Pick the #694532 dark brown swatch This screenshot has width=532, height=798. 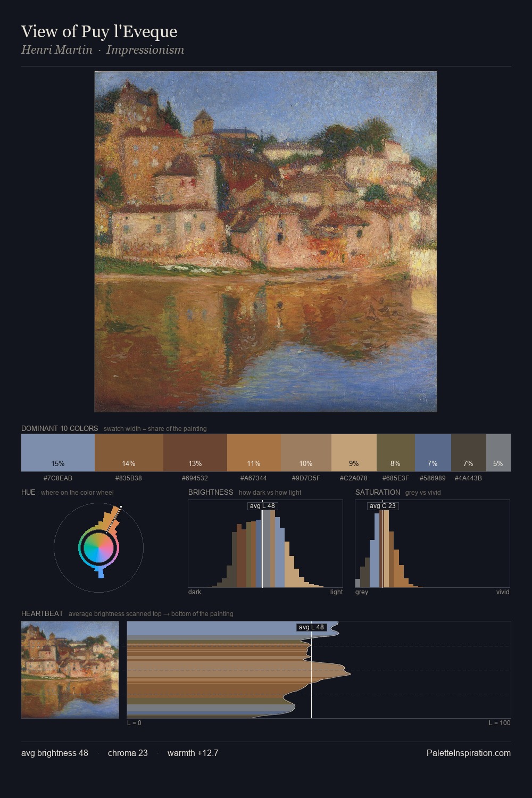pyautogui.click(x=195, y=453)
